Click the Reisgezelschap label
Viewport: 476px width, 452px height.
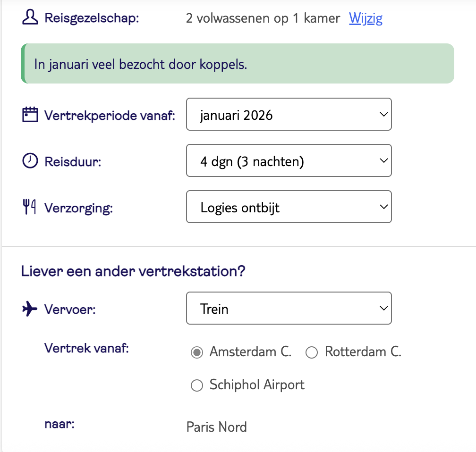92,19
